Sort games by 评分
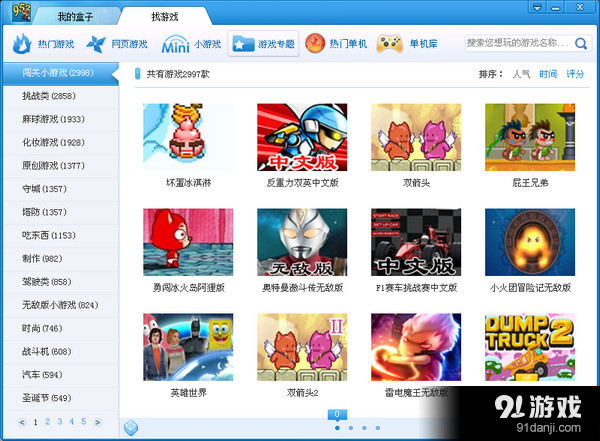 click(x=575, y=74)
